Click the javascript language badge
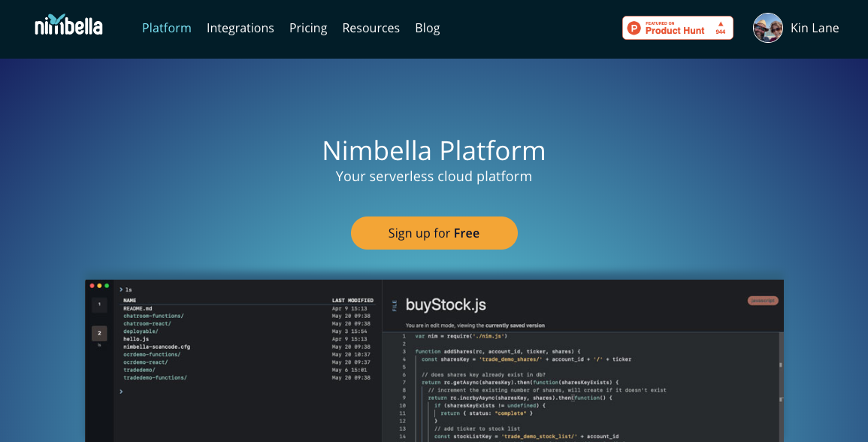The image size is (868, 442). coord(763,301)
